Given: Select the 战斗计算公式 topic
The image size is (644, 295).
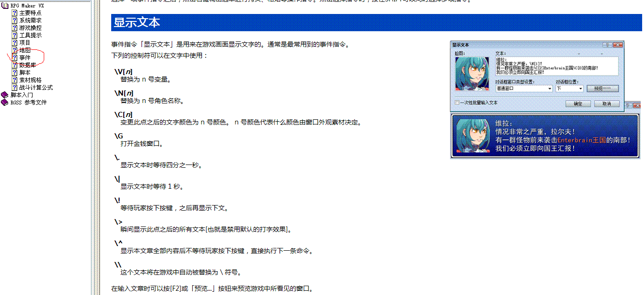Looking at the screenshot, I should [x=36, y=88].
